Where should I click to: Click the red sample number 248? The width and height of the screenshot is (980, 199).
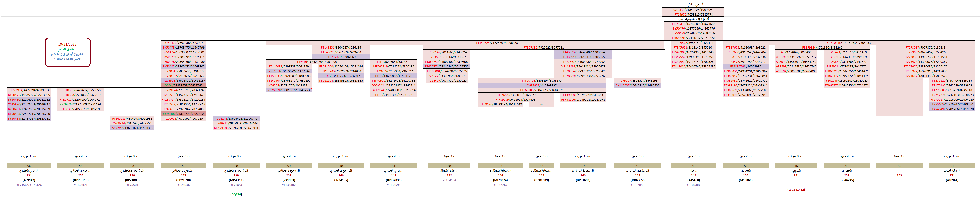(x=637, y=175)
